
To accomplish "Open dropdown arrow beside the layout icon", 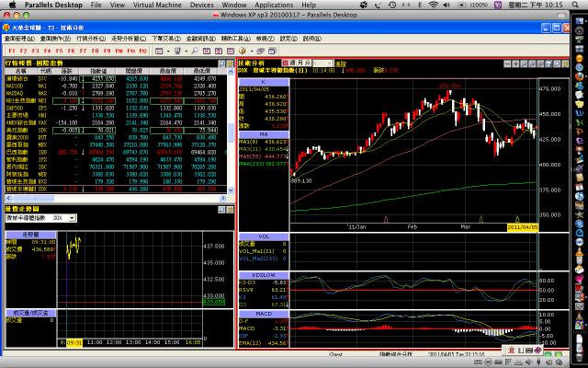I will pos(168,52).
